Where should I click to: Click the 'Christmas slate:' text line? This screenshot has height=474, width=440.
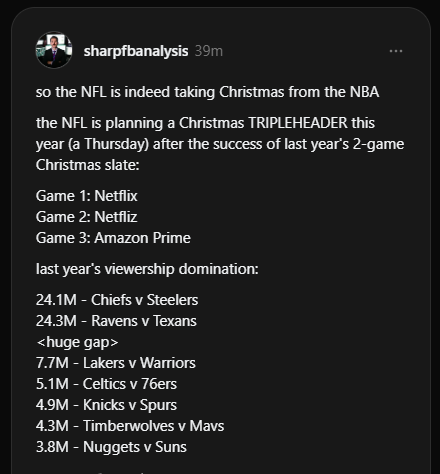coord(88,165)
